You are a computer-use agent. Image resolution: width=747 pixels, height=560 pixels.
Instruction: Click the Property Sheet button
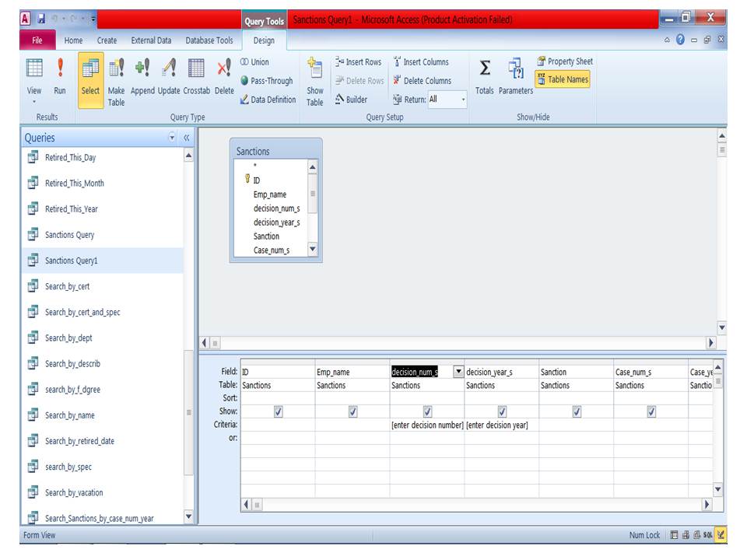tap(563, 62)
